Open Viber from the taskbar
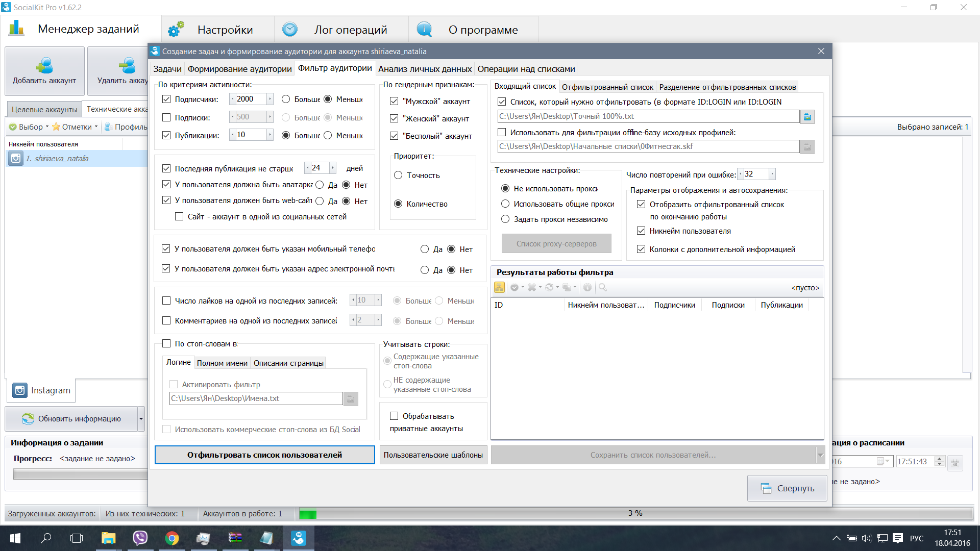The image size is (980, 551). tap(140, 538)
